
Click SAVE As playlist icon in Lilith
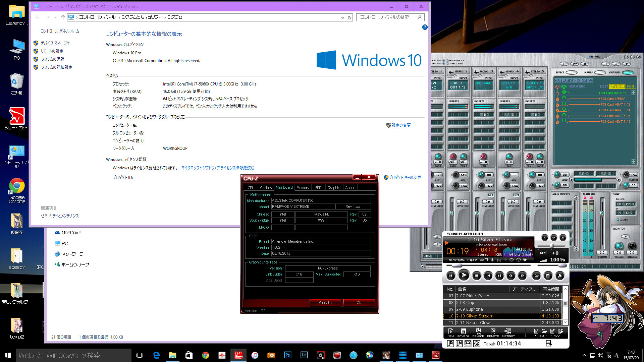tap(463, 332)
